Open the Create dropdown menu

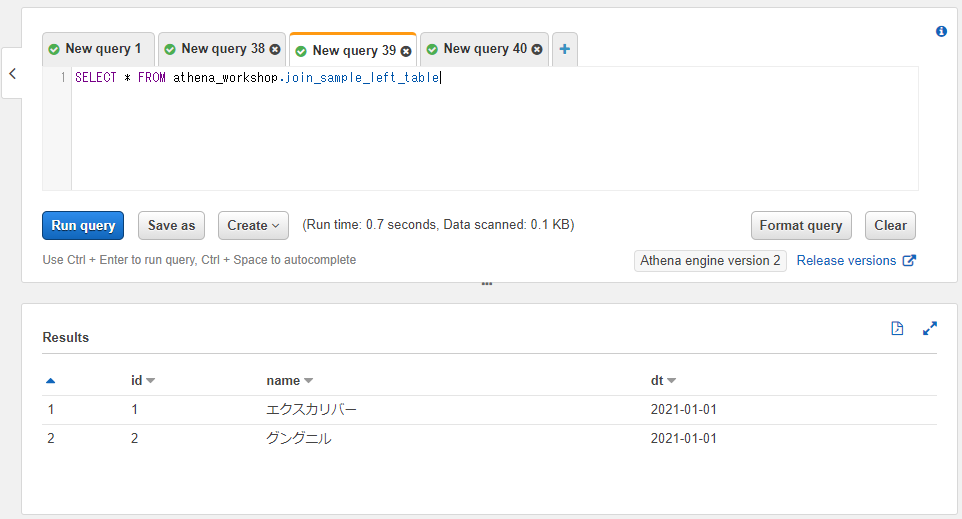253,225
